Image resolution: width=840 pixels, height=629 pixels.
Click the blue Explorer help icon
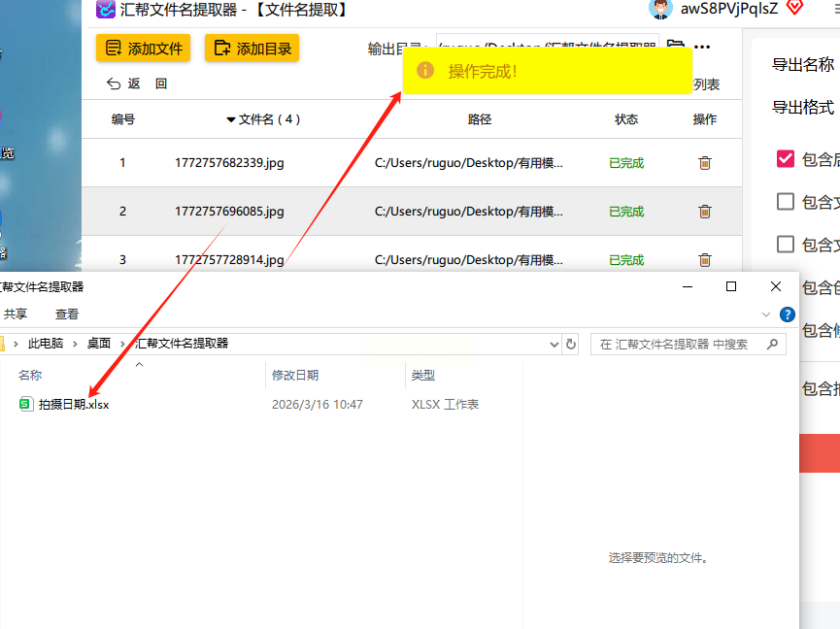787,314
